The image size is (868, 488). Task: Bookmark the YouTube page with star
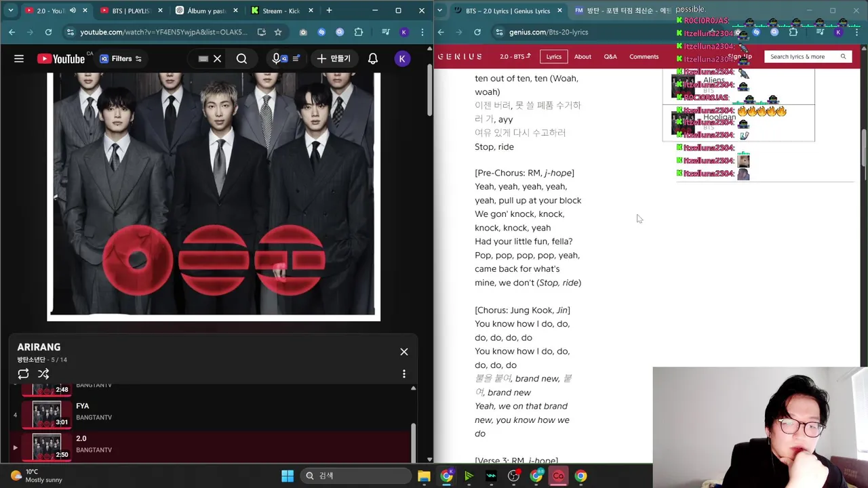point(278,32)
